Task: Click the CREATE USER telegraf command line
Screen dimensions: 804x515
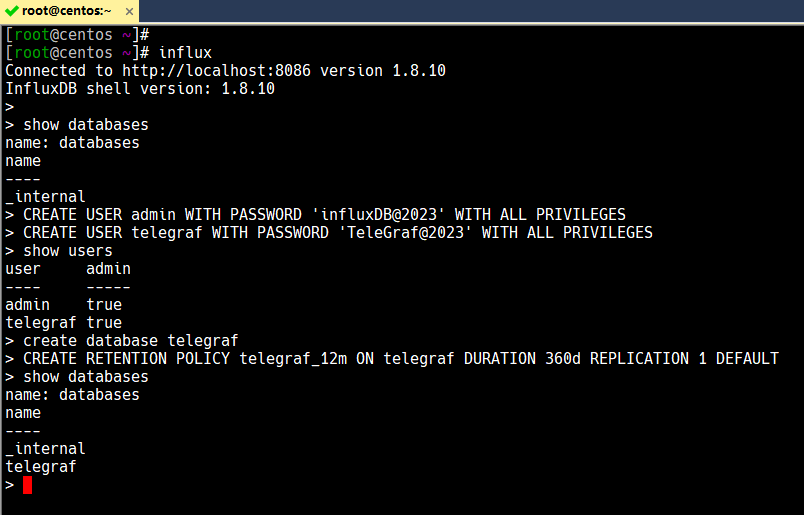Action: [x=337, y=233]
